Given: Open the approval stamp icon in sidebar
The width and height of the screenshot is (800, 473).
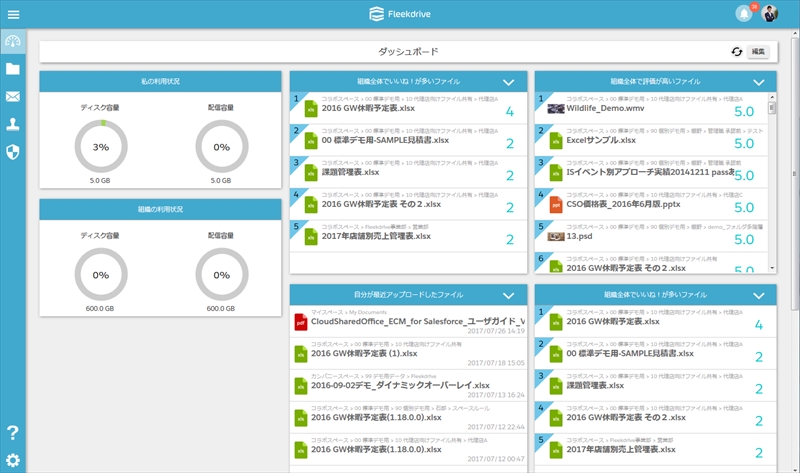Looking at the screenshot, I should (x=13, y=124).
